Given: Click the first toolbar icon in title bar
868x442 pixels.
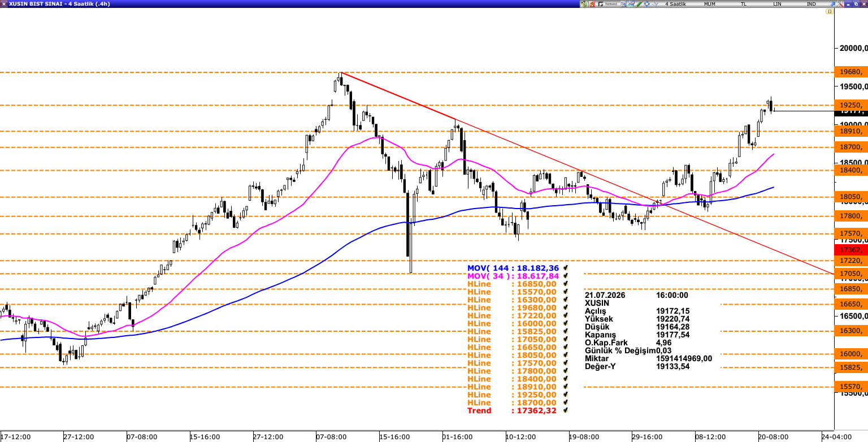Looking at the screenshot, I should coord(584,4).
